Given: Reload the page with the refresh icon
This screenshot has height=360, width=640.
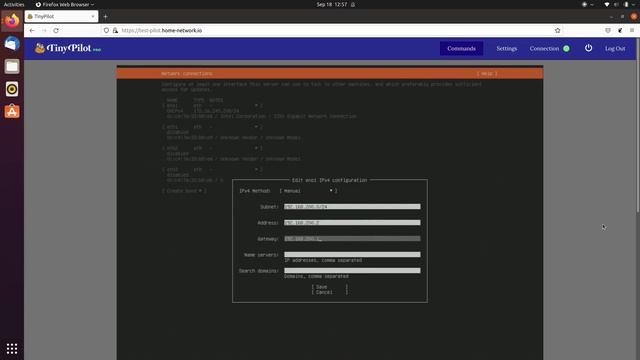Looking at the screenshot, I should [56, 31].
